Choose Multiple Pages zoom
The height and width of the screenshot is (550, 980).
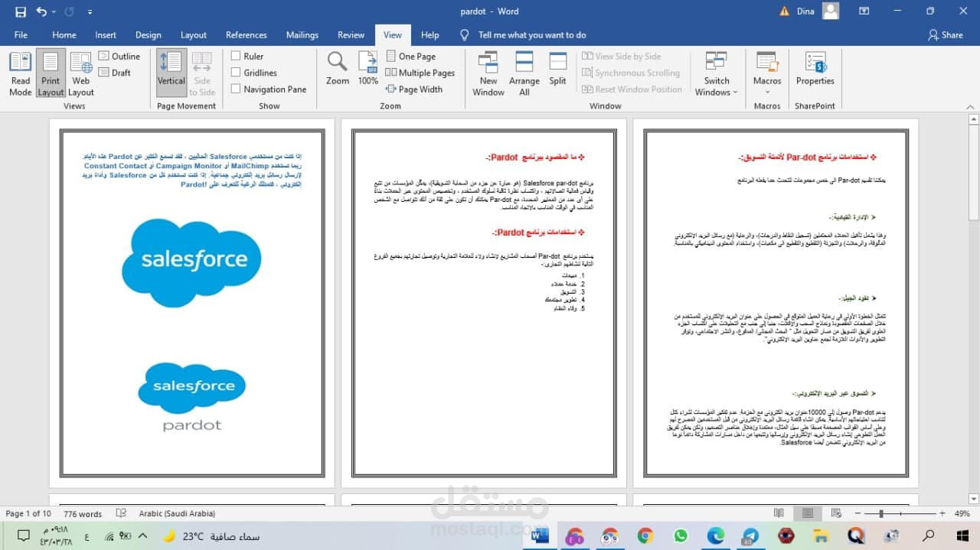coord(420,73)
